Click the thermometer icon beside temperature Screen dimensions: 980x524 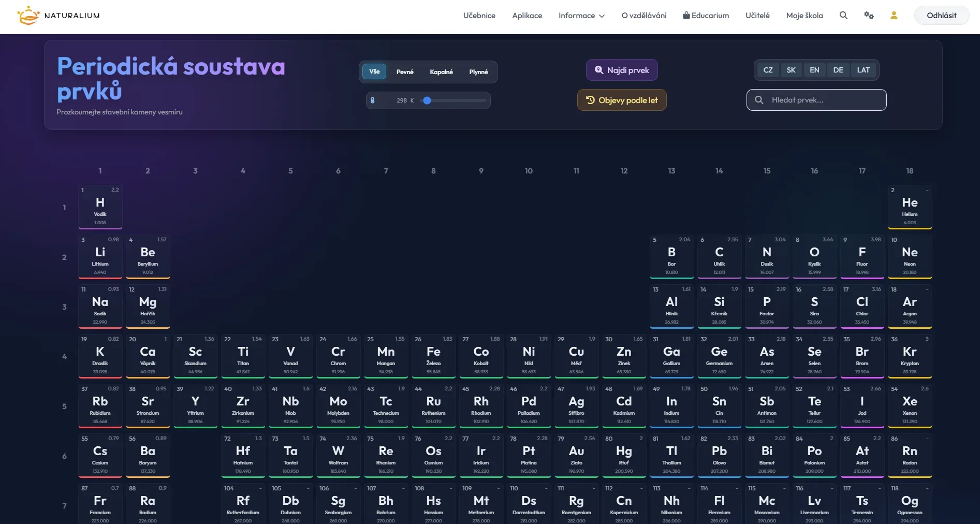coord(372,100)
